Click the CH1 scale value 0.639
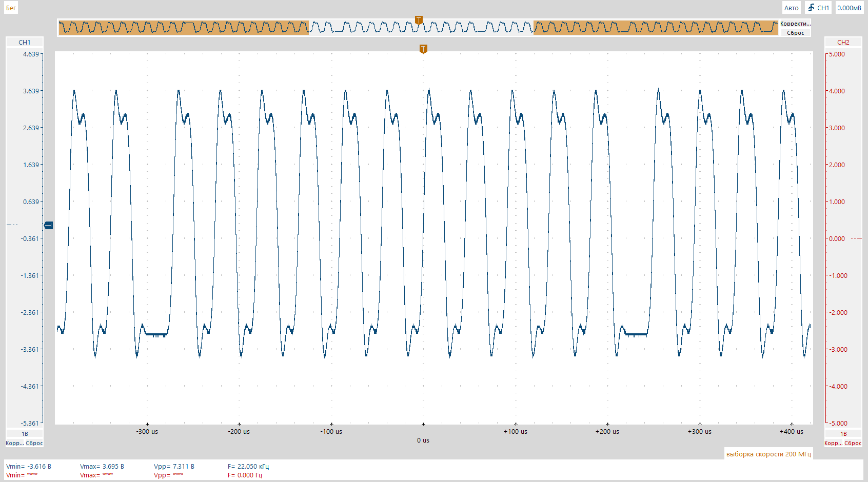This screenshot has height=482, width=868. pos(31,202)
